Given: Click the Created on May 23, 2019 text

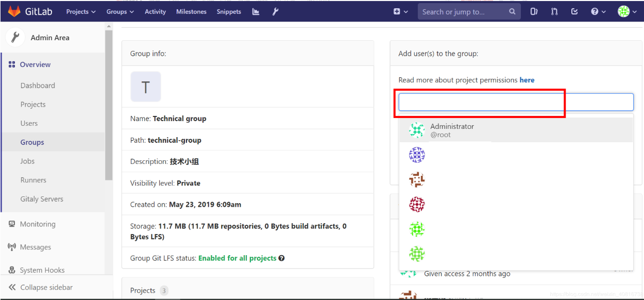Looking at the screenshot, I should (185, 205).
